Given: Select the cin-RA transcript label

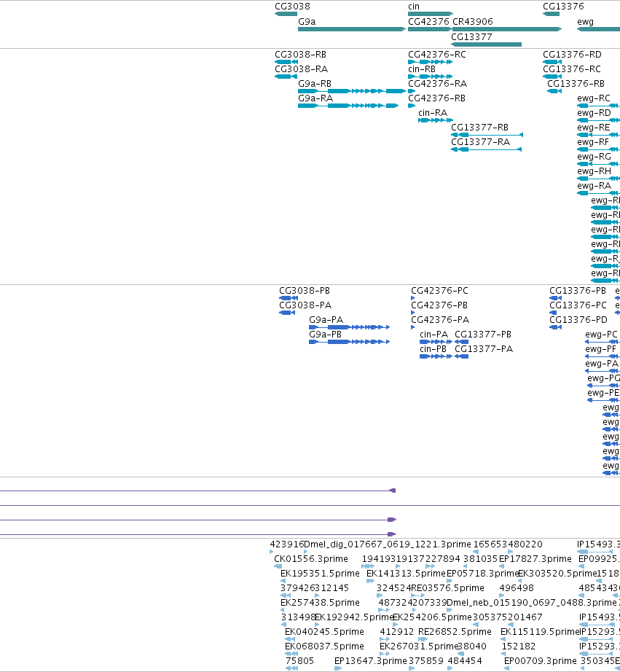Looking at the screenshot, I should pyautogui.click(x=433, y=113).
